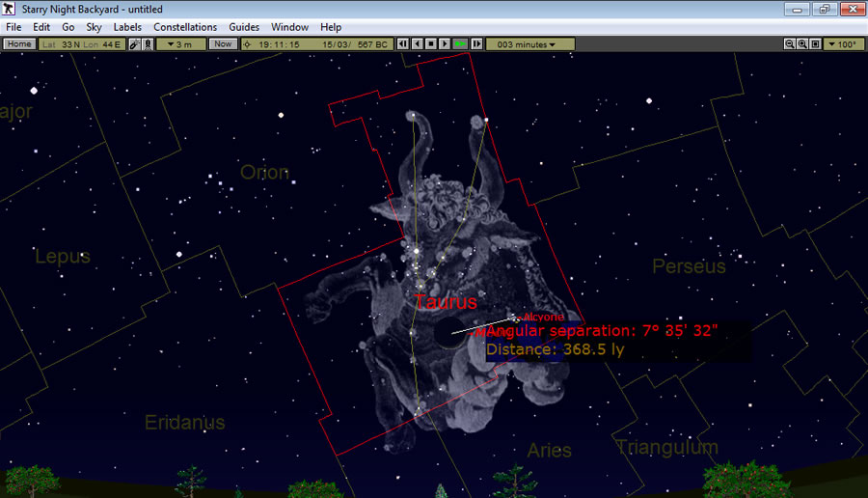Open the viewing location picker icon
The height and width of the screenshot is (498, 868).
pos(134,44)
